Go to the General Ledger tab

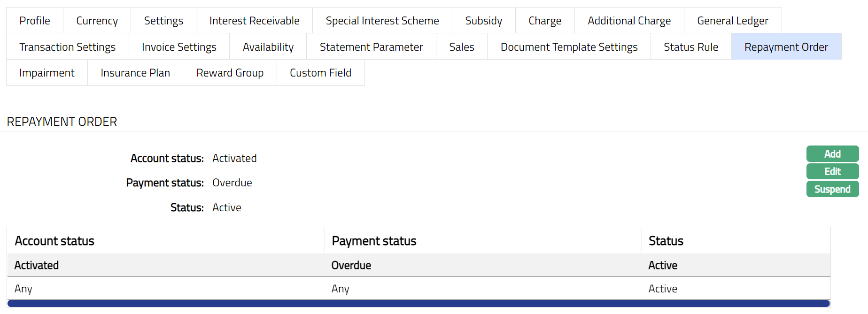pos(732,21)
